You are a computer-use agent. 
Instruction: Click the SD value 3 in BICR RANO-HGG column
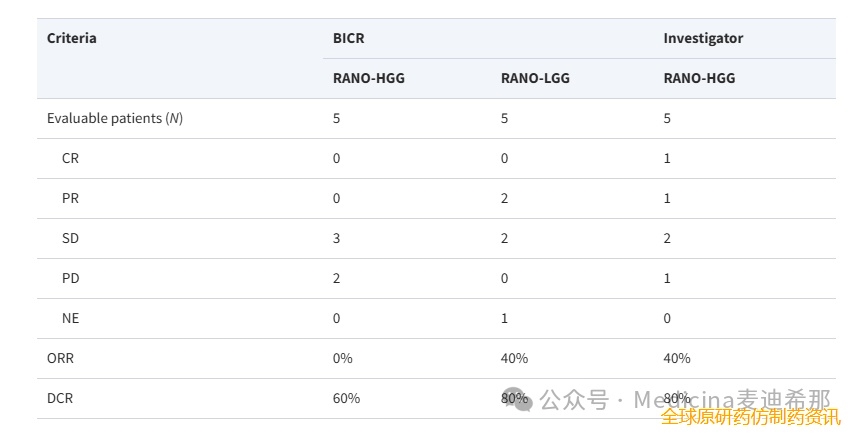[337, 238]
